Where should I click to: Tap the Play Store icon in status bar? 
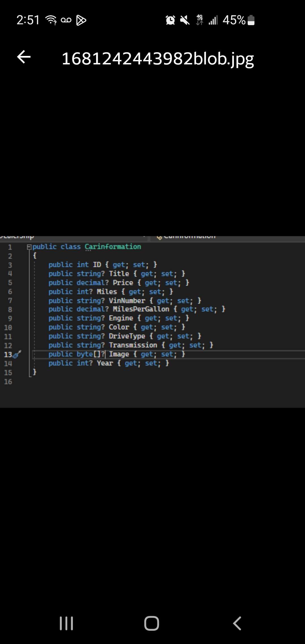point(81,20)
